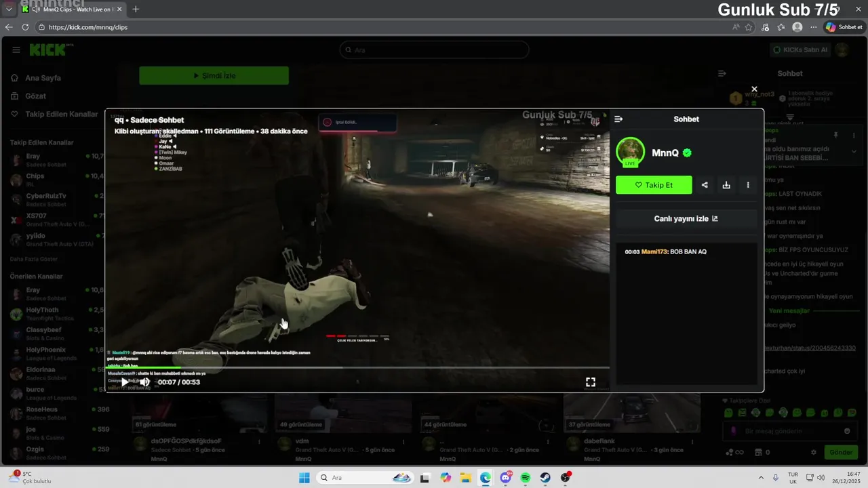Click the MnnQ channel name
Screen dimensions: 868x488
[665, 153]
